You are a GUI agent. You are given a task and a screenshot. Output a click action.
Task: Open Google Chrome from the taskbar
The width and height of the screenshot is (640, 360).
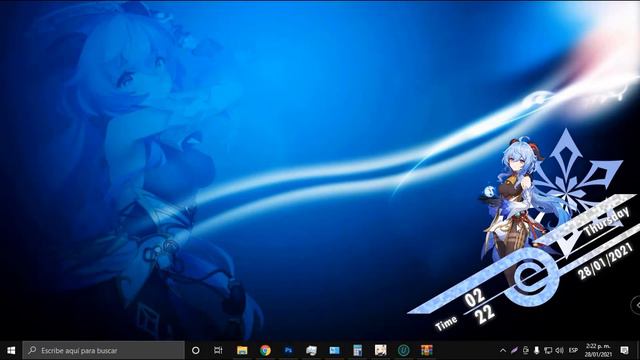(x=265, y=350)
